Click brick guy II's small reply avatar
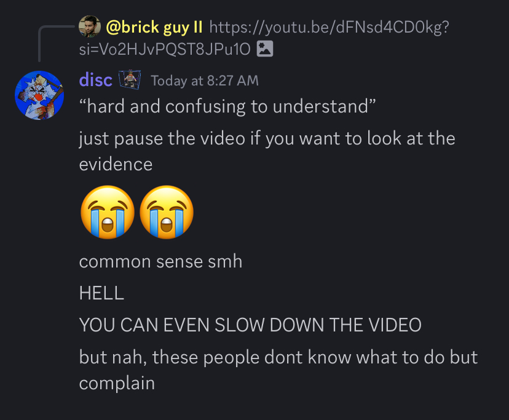Image resolution: width=509 pixels, height=420 pixels. tap(90, 26)
